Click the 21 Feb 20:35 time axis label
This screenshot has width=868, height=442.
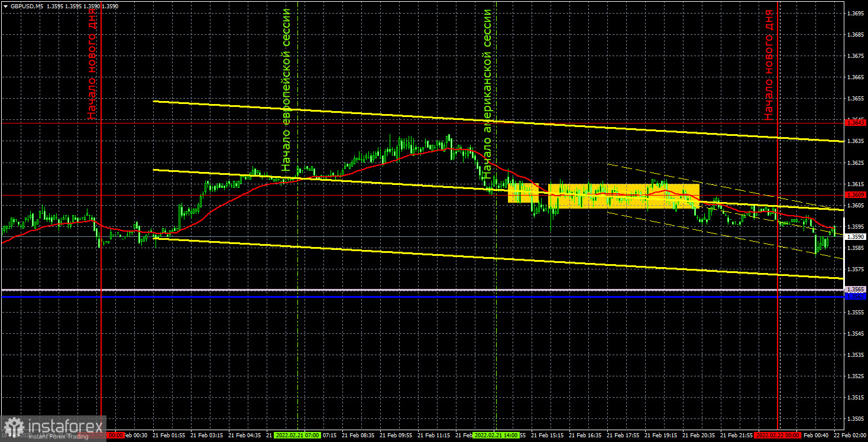pyautogui.click(x=698, y=435)
